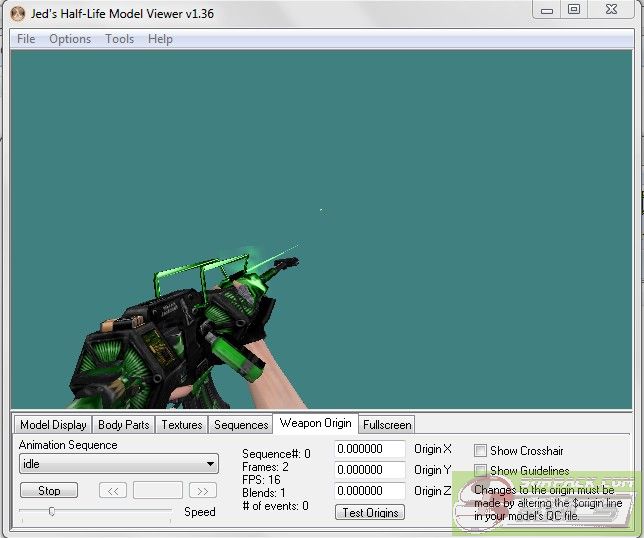Viewport: 644px width, 538px height.
Task: Open the Tools menu
Action: click(120, 39)
